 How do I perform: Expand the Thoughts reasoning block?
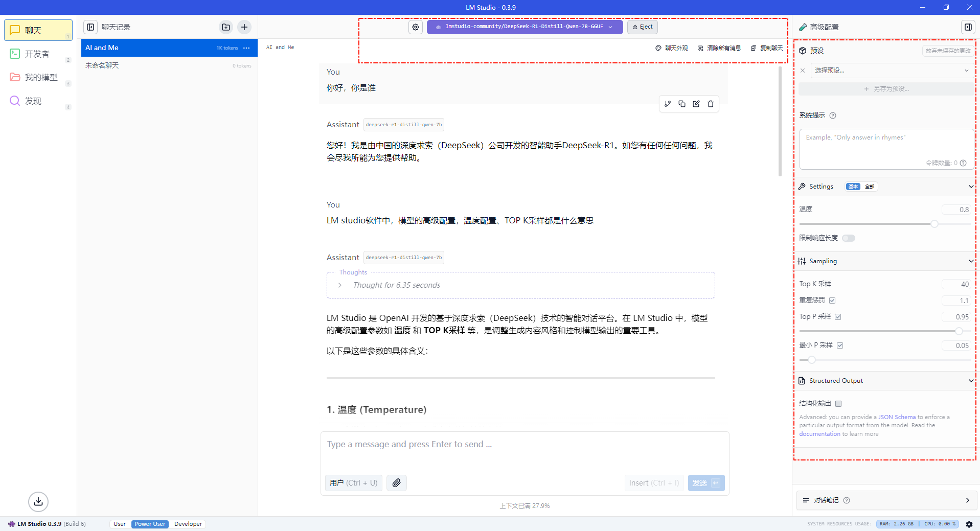[340, 285]
